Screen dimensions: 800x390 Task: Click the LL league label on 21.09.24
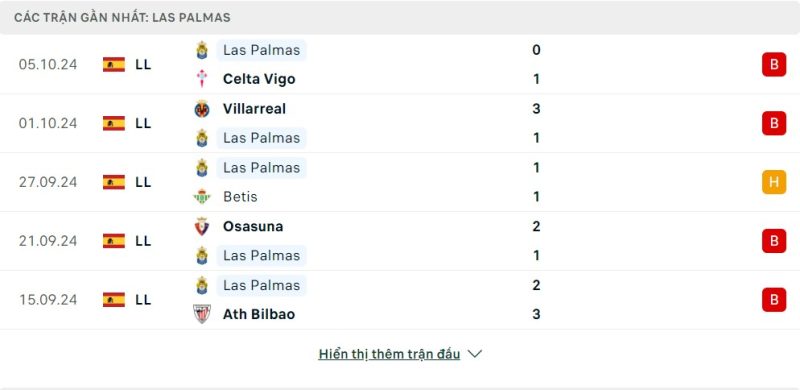(143, 241)
